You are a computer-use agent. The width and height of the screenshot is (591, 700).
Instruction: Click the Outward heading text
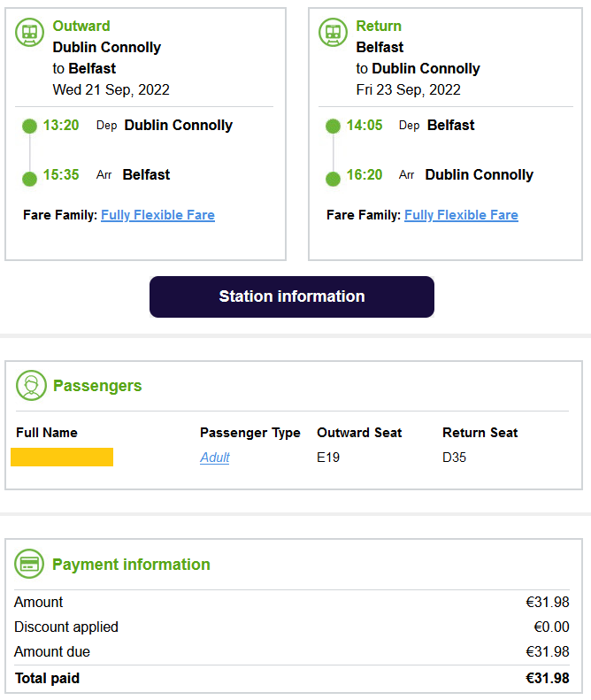(81, 27)
